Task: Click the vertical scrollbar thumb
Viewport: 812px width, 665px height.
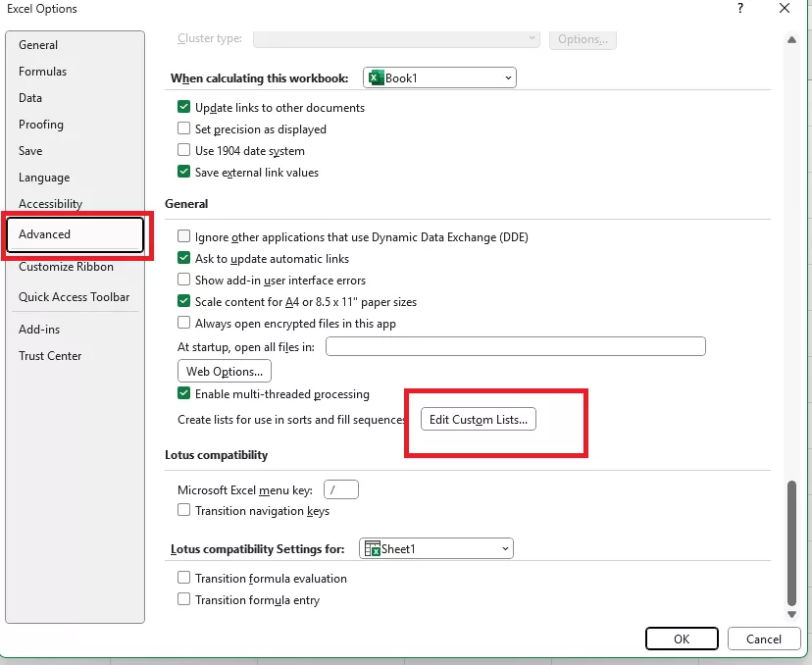Action: (x=791, y=543)
